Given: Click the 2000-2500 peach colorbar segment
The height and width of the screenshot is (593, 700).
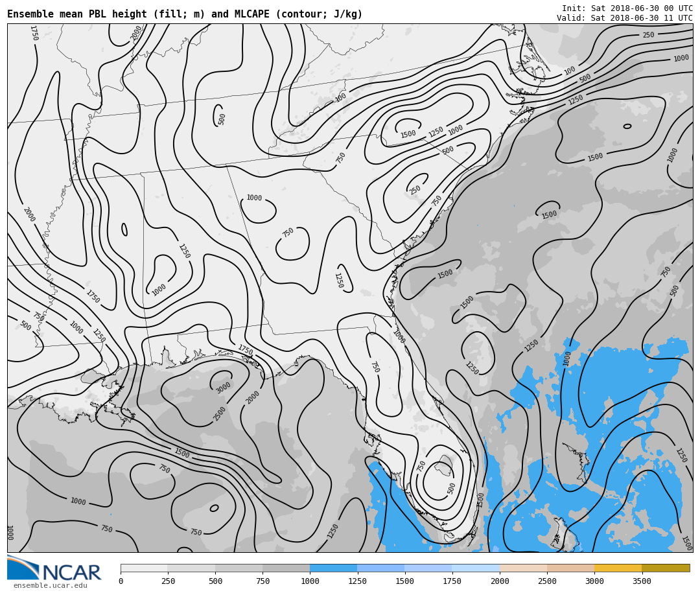Looking at the screenshot, I should [x=523, y=568].
